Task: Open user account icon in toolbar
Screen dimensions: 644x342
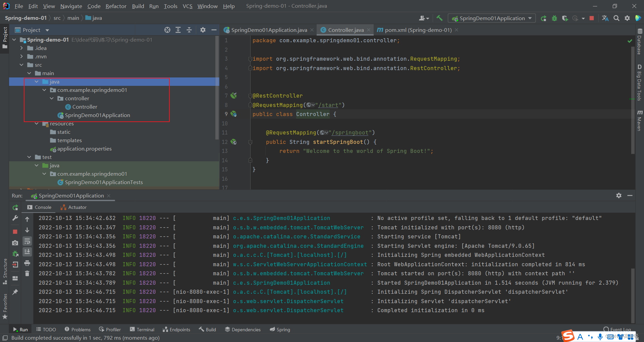Action: (x=424, y=18)
